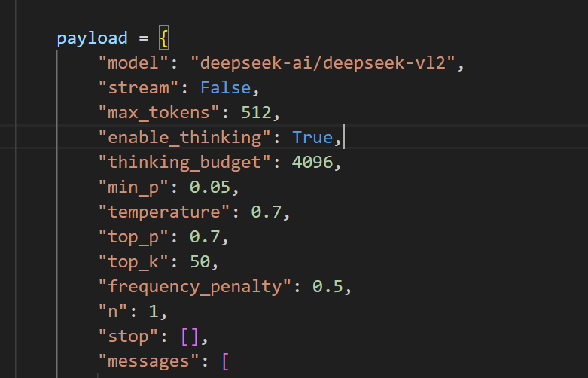Click the "deepseek-ai/deepseek-vl2" model value

point(323,62)
